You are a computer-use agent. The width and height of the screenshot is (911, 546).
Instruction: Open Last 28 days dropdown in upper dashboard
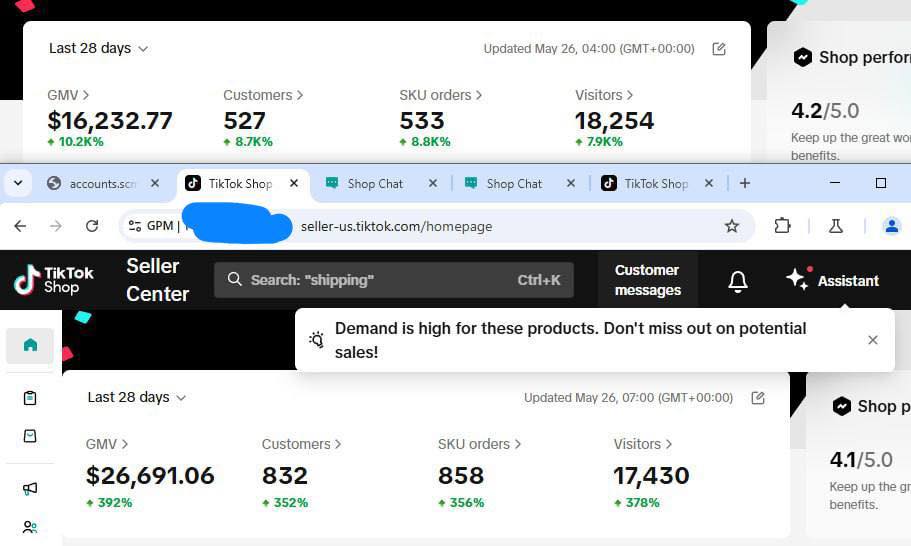pos(98,48)
